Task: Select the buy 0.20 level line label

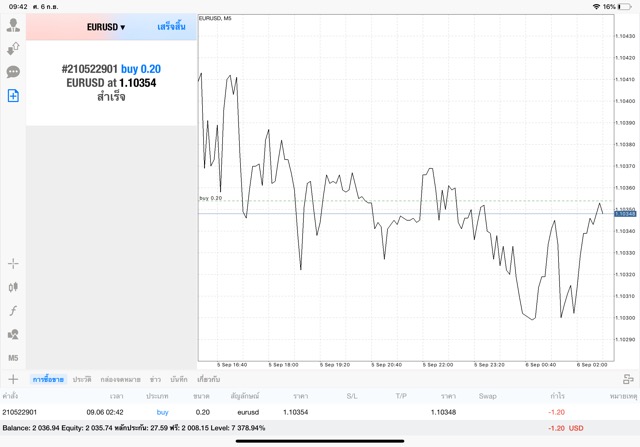Action: (211, 198)
